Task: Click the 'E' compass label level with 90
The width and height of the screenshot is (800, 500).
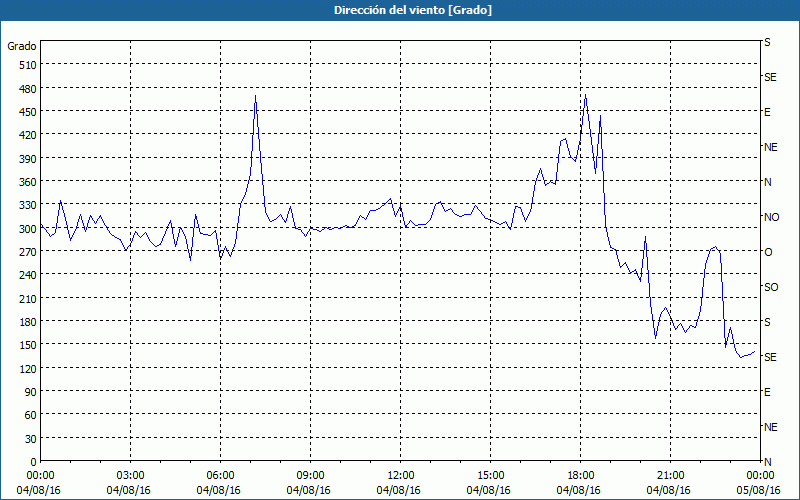Action: point(767,392)
